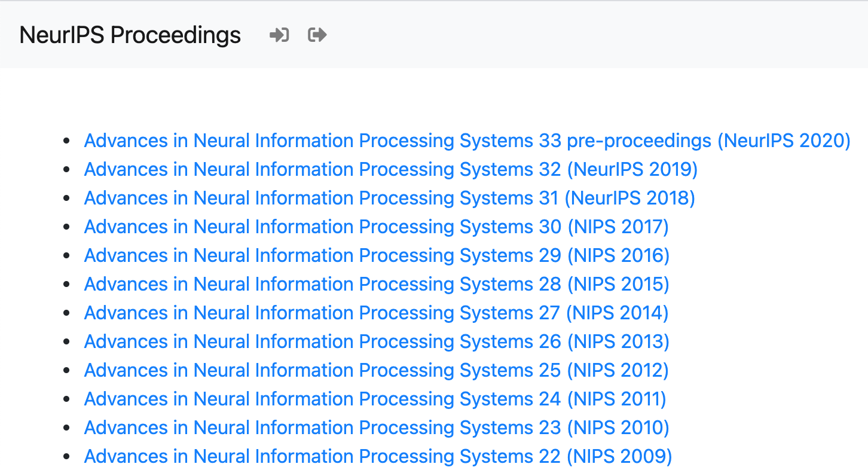Select the NeurIPS 2018 proceedings

pyautogui.click(x=389, y=198)
